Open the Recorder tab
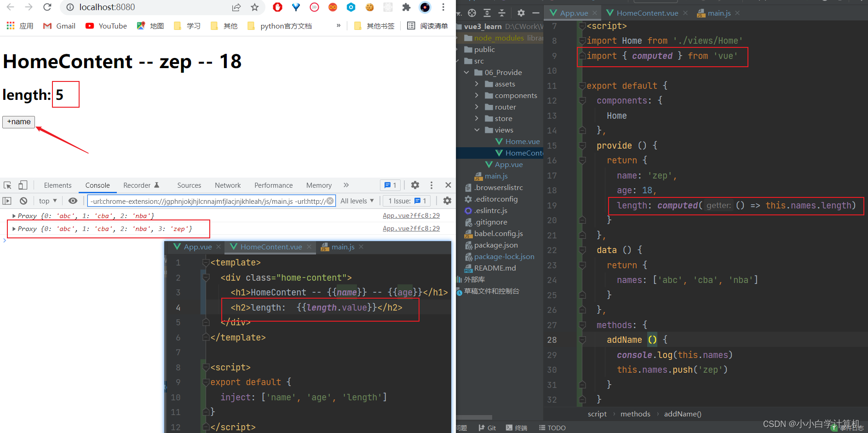Viewport: 868px width, 433px height. 141,185
